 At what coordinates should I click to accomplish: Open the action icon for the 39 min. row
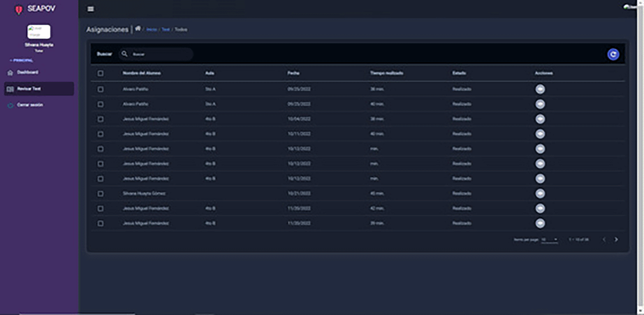(540, 223)
